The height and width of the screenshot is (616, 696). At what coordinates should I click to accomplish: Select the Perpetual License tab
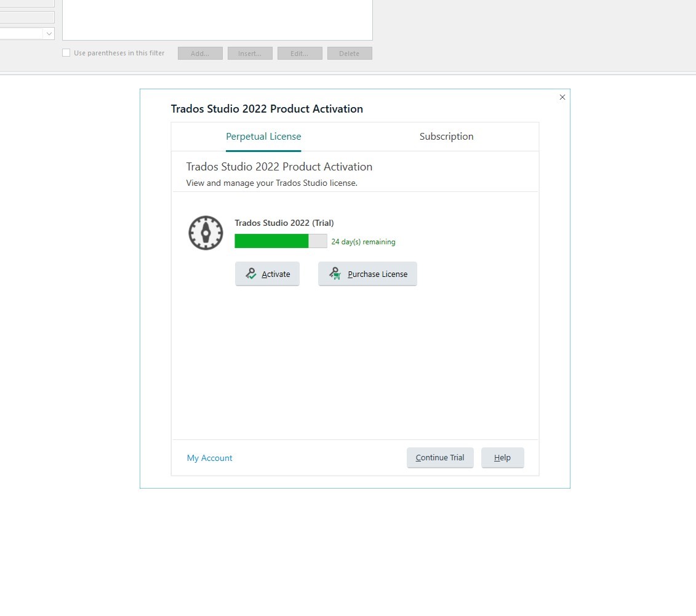[263, 136]
